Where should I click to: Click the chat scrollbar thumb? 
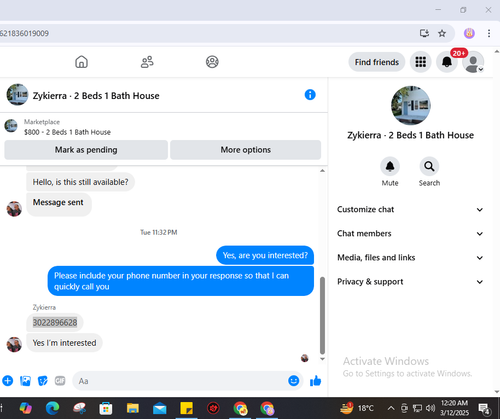click(322, 315)
